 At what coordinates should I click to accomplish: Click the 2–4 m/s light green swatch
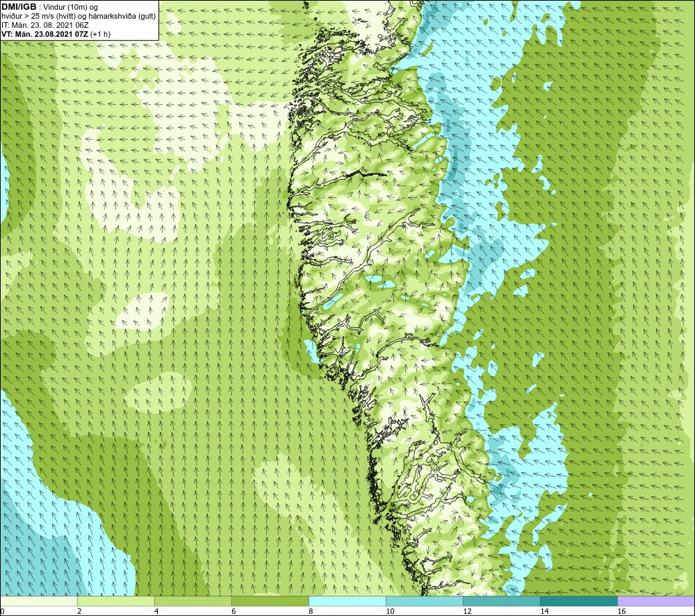(x=115, y=601)
